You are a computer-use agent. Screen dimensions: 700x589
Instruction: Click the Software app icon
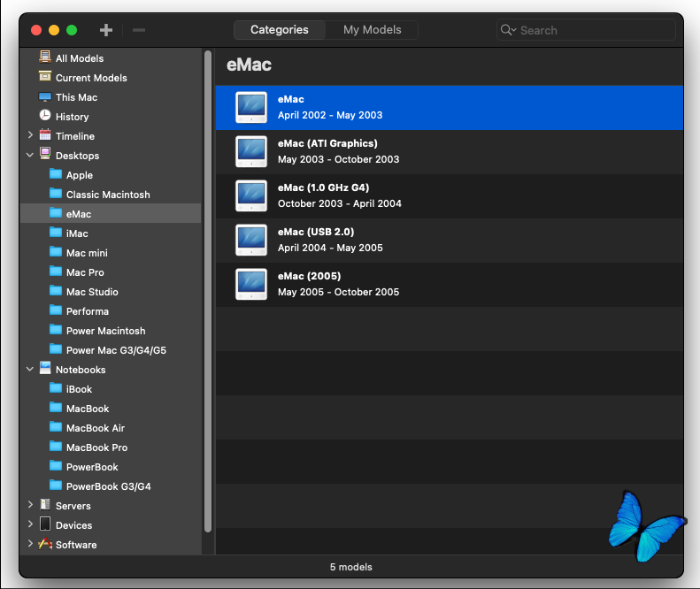45,544
